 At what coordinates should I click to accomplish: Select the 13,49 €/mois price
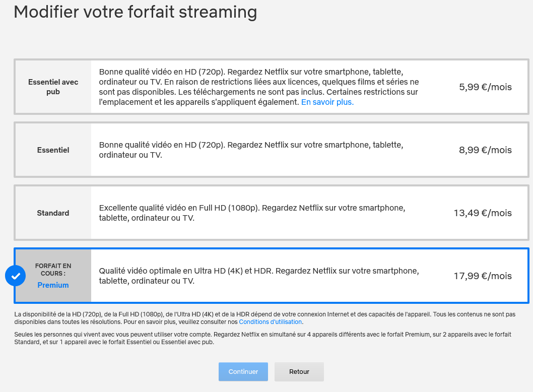pyautogui.click(x=483, y=213)
